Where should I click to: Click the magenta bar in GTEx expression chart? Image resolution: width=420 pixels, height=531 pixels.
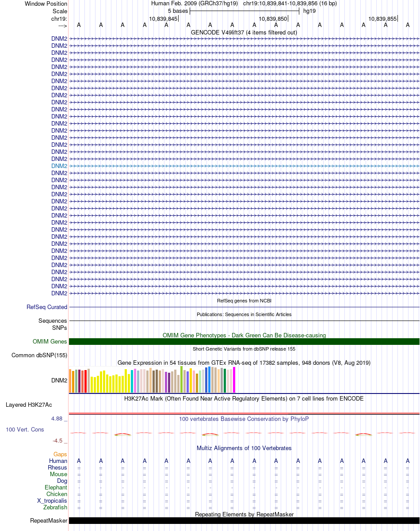(x=234, y=380)
